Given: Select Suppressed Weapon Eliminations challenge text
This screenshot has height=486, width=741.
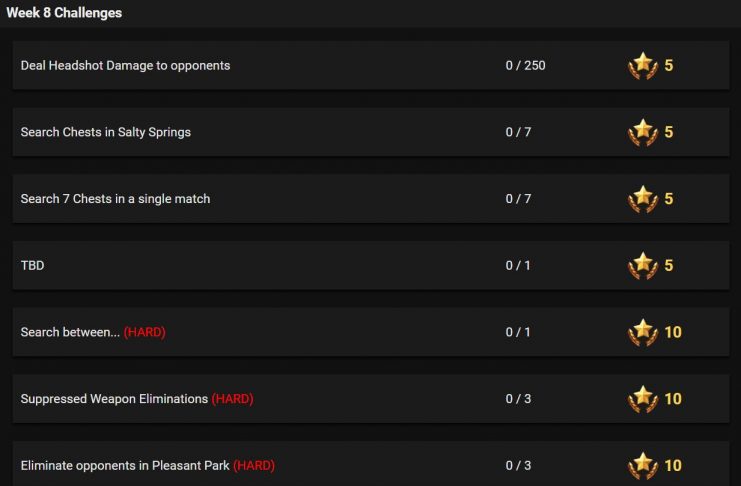Looking at the screenshot, I should point(114,399).
